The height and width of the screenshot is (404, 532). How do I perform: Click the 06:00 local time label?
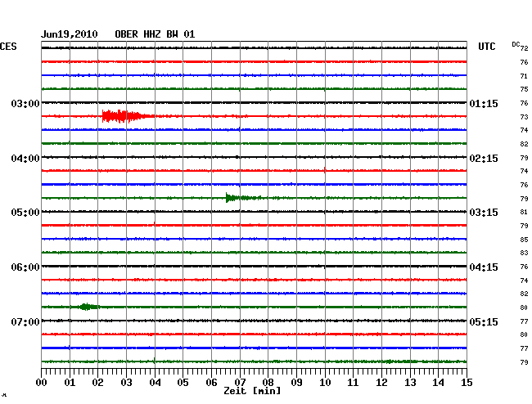25,267
